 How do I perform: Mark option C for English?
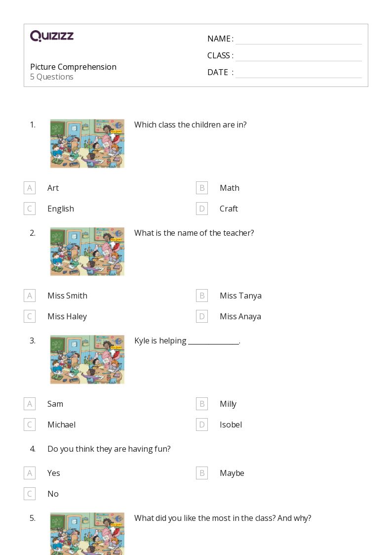click(30, 209)
